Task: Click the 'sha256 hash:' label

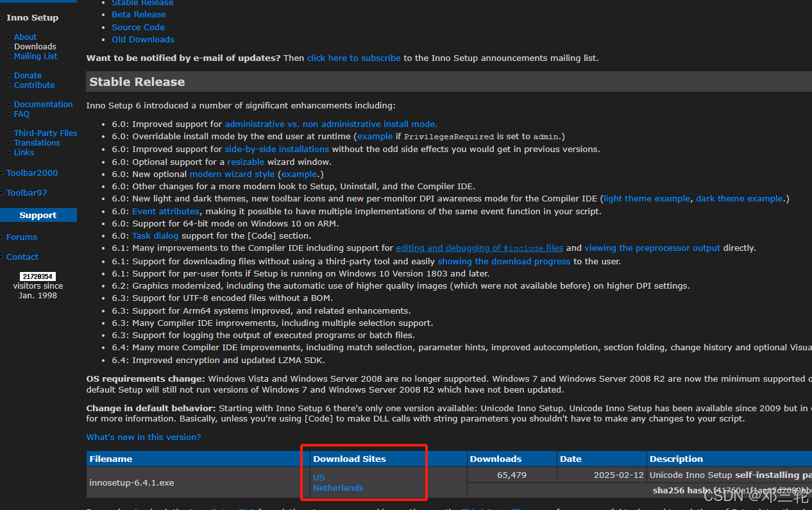Action: (x=681, y=490)
